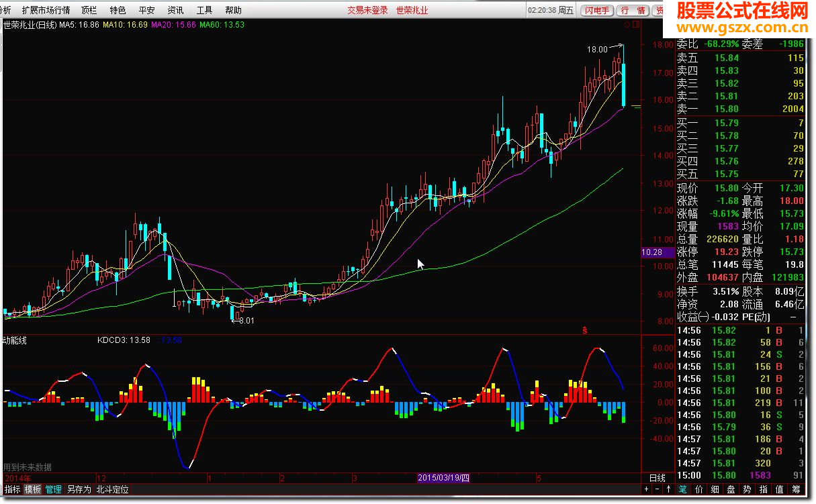
Task: Switch to the 价 tab in quote panel
Action: [x=698, y=490]
